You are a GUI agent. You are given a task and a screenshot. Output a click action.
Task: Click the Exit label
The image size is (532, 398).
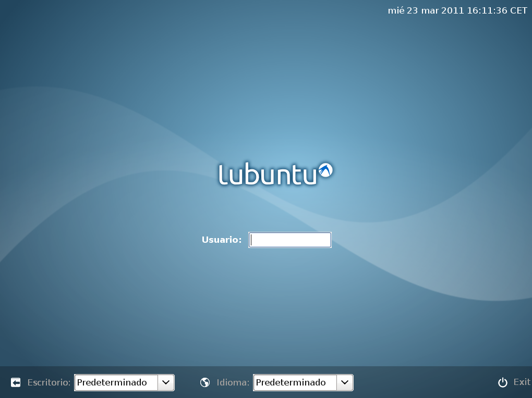[522, 382]
